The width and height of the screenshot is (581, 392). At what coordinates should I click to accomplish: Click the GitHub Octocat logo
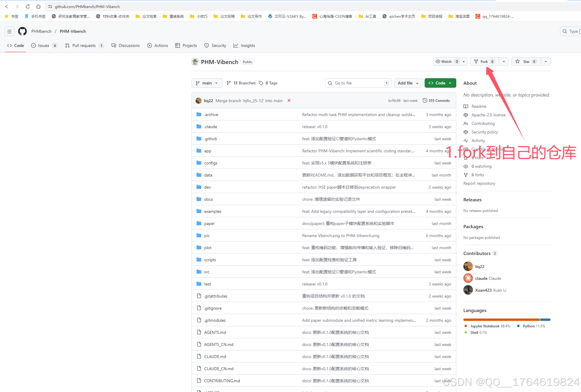(22, 31)
